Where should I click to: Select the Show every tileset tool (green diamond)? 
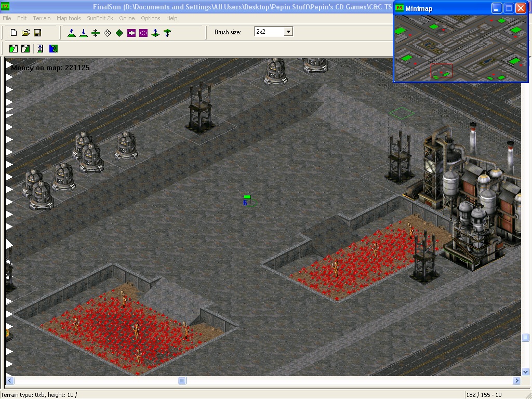coord(119,33)
